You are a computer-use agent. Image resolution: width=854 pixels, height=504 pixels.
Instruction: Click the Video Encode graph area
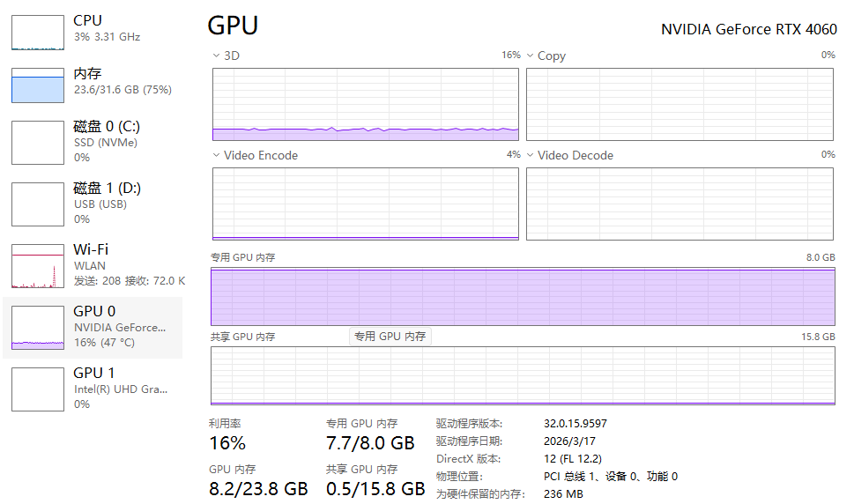coord(366,204)
